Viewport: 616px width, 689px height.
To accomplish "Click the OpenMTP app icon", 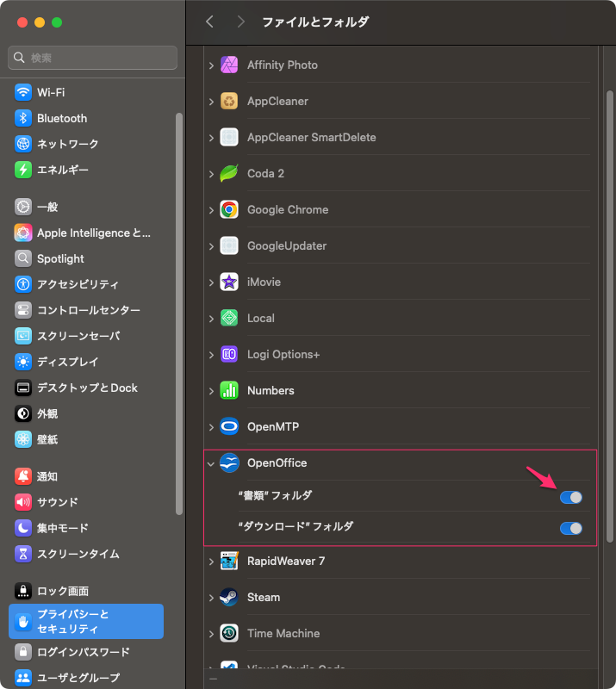I will (229, 426).
